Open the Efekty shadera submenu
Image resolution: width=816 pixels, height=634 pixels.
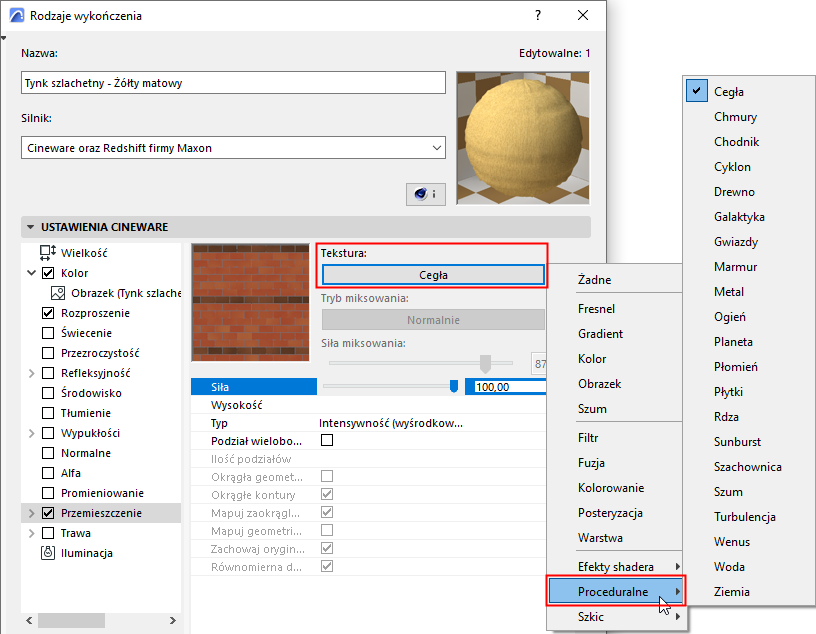pos(616,566)
